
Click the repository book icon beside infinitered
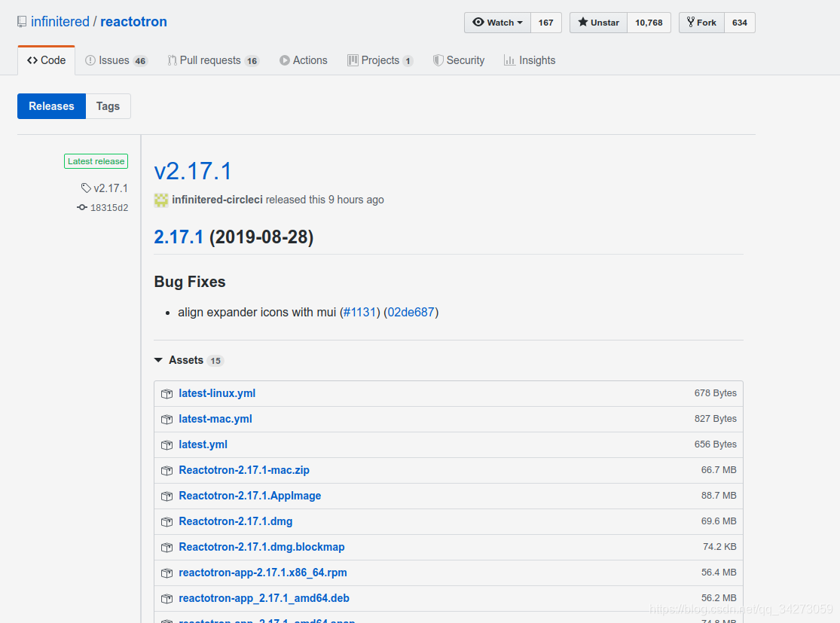click(x=21, y=22)
